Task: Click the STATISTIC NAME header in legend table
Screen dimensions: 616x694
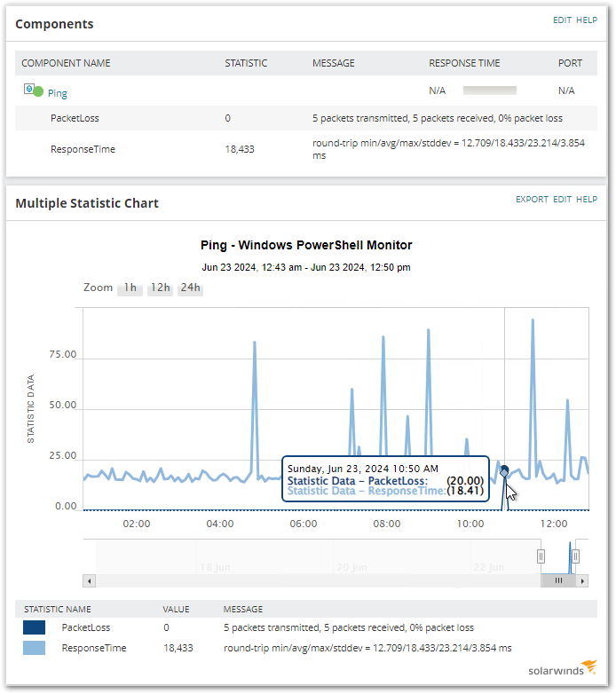Action: tap(58, 610)
